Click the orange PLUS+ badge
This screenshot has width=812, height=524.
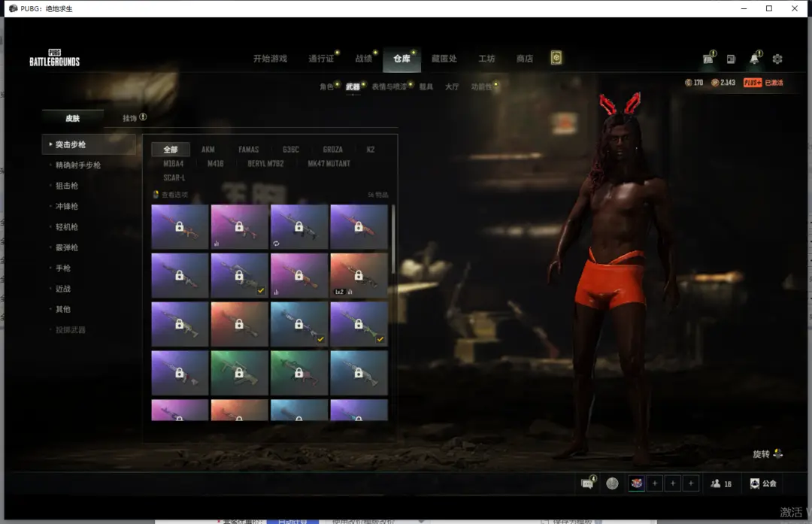click(753, 83)
